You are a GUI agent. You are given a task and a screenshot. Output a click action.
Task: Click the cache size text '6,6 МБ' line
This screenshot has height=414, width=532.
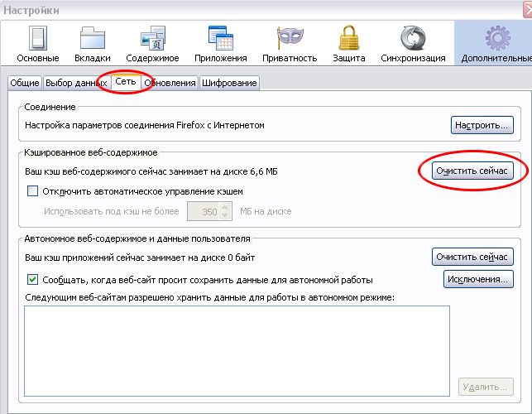[151, 171]
